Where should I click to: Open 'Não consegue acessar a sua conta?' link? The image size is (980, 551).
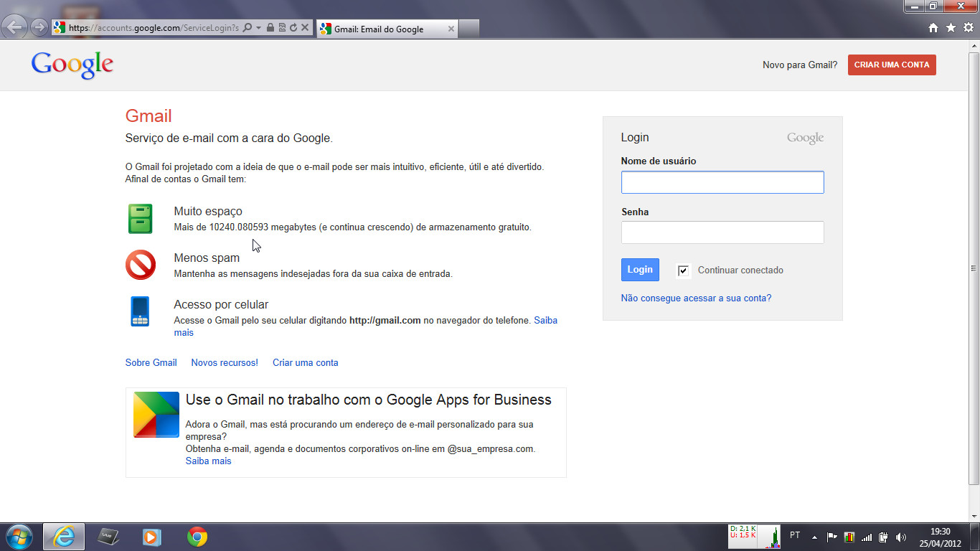pyautogui.click(x=697, y=297)
